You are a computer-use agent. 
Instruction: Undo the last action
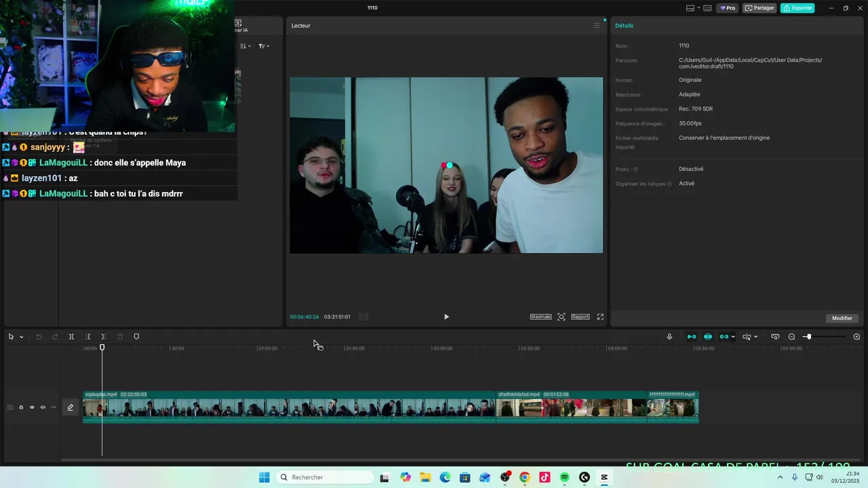click(x=39, y=337)
